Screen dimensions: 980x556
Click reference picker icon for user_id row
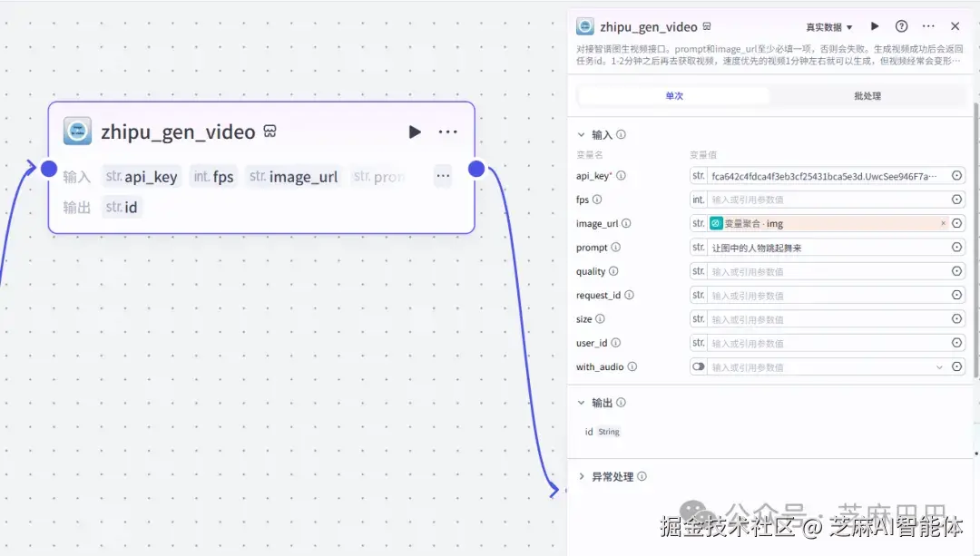(957, 342)
